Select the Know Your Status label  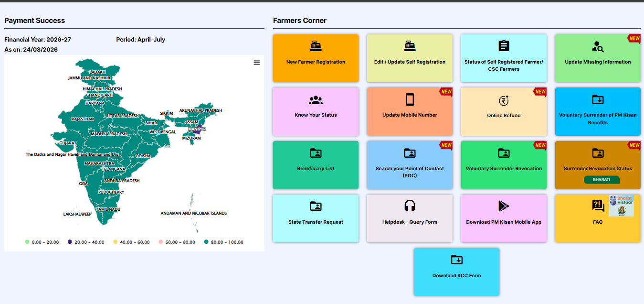point(316,115)
